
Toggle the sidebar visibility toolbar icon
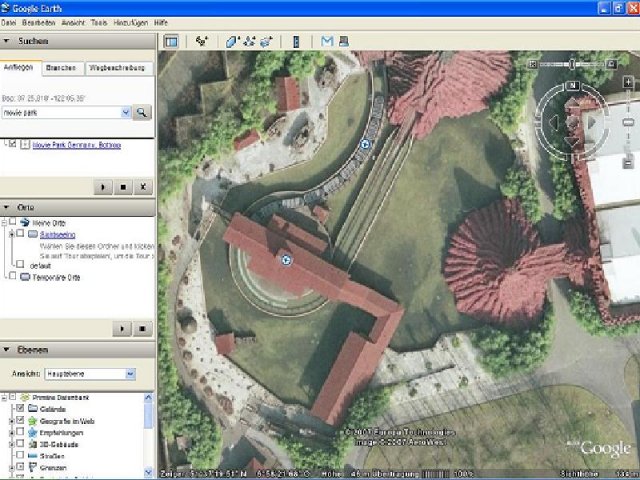(171, 42)
